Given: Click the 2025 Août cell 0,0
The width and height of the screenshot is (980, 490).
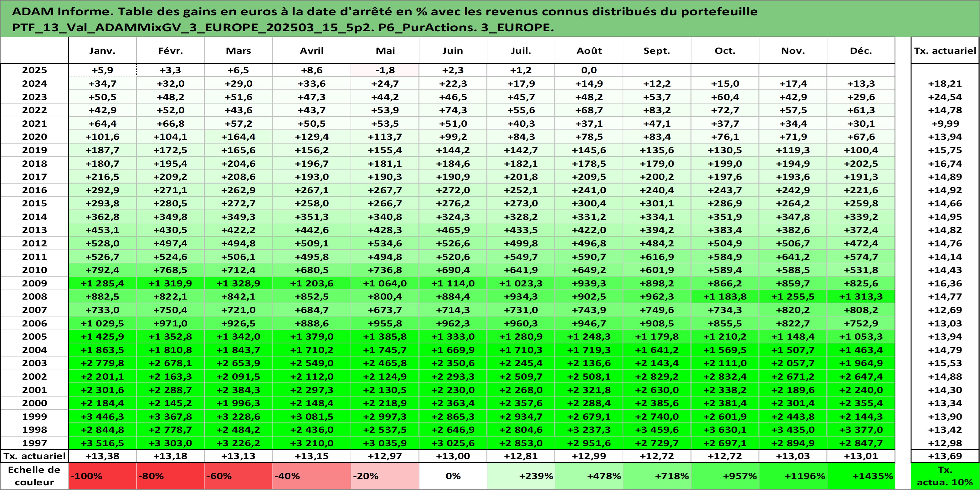Looking at the screenshot, I should tap(589, 70).
